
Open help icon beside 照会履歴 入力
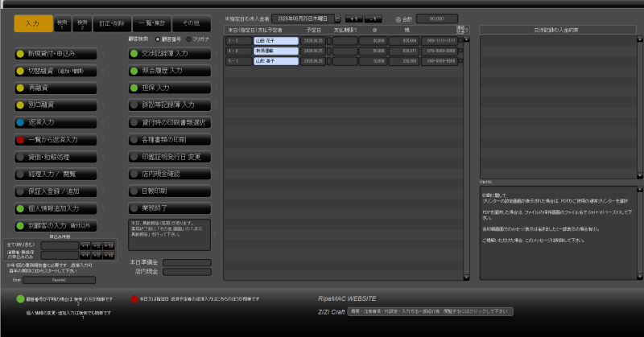(x=217, y=71)
